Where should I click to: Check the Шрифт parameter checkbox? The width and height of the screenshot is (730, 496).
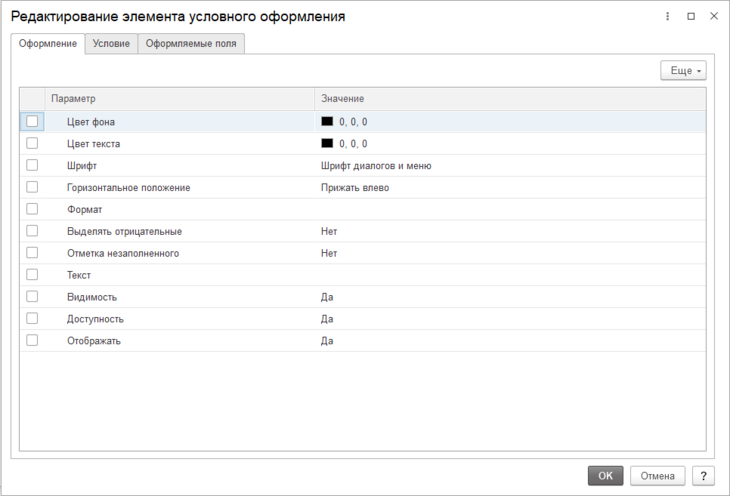(x=33, y=165)
